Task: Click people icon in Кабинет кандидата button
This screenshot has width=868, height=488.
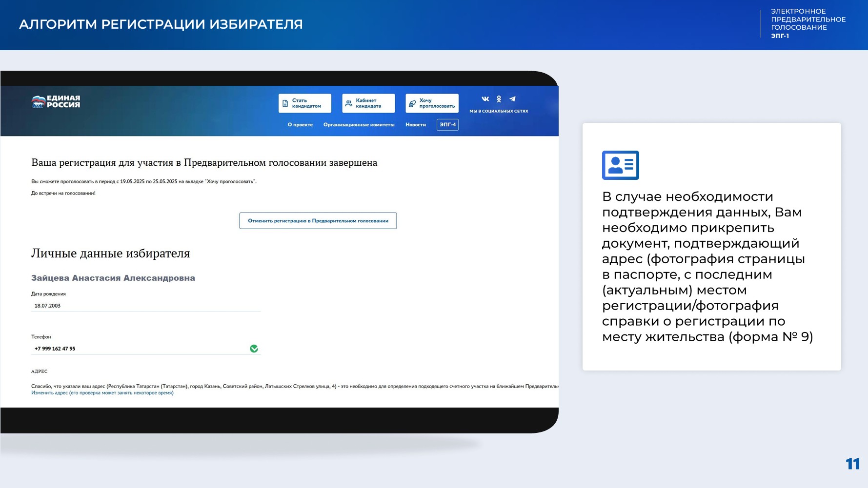Action: tap(349, 103)
